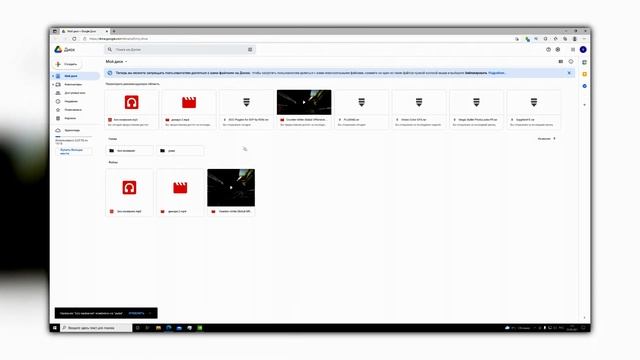The image size is (640, 360).
Task: Open Google Calendar in the side panel
Action: (584, 62)
